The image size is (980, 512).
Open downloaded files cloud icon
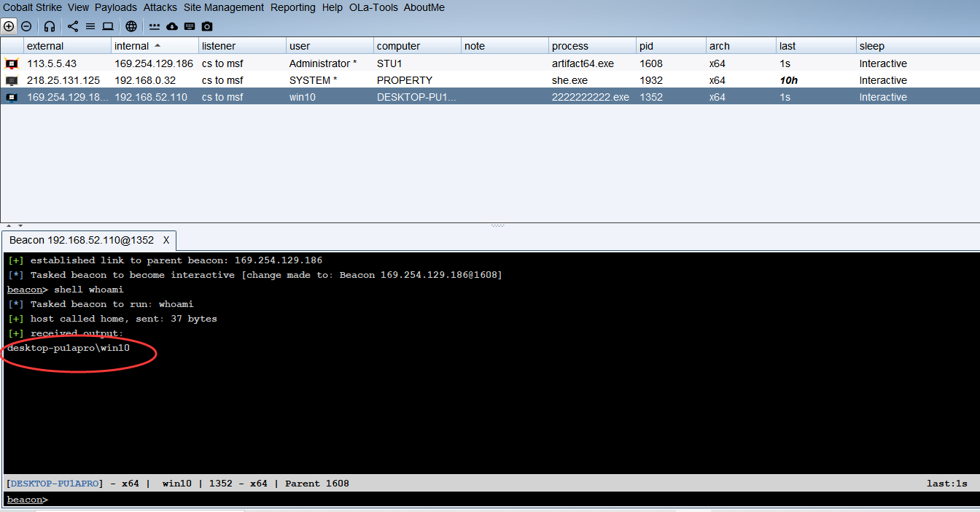172,26
